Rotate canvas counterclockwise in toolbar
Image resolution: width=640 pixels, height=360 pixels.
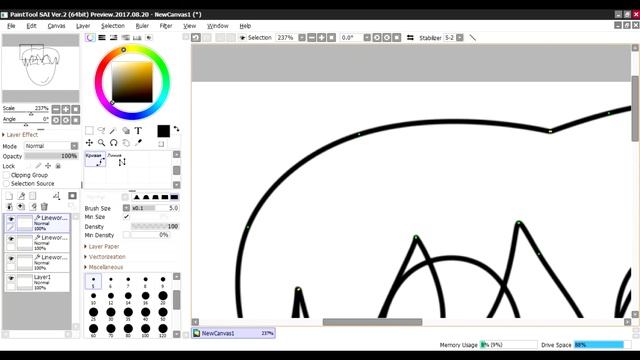377,38
